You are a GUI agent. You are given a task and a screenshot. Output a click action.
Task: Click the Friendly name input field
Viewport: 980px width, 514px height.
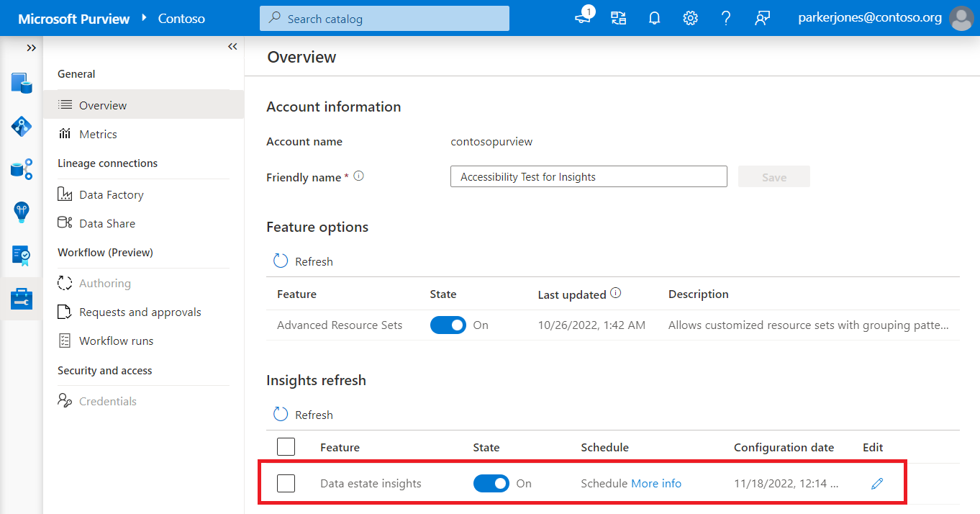(x=588, y=177)
